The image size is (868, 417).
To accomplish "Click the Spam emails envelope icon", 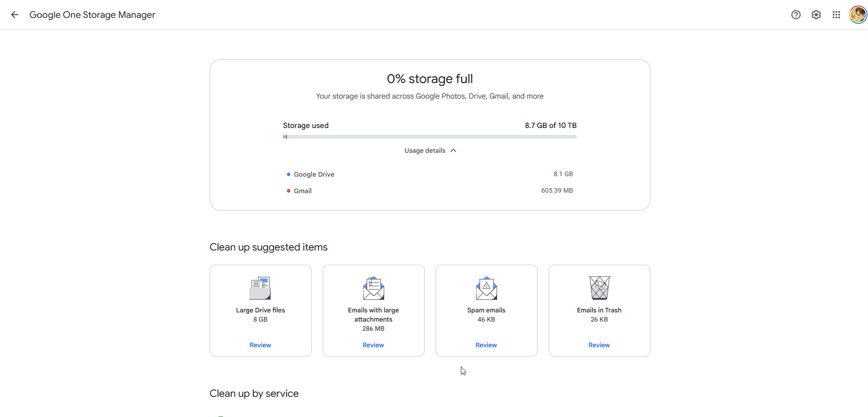I will [486, 288].
